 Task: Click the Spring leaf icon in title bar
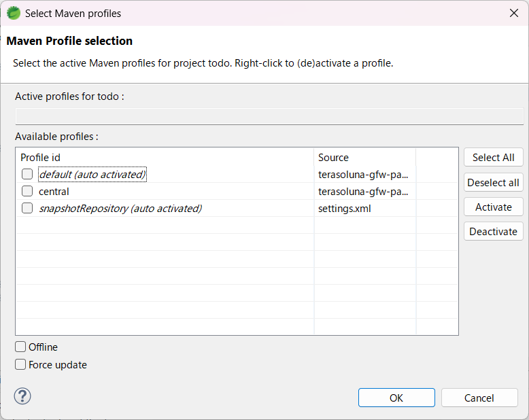13,13
